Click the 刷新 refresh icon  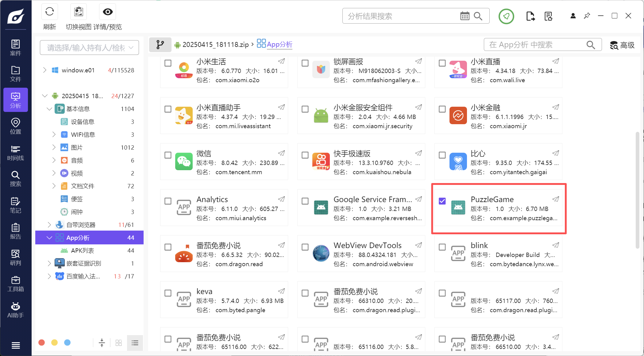(49, 12)
